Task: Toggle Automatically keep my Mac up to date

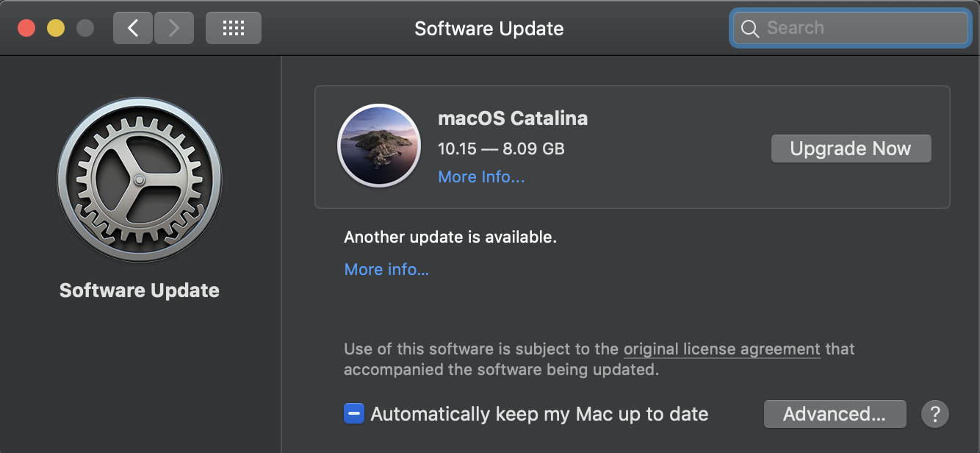Action: pos(354,414)
